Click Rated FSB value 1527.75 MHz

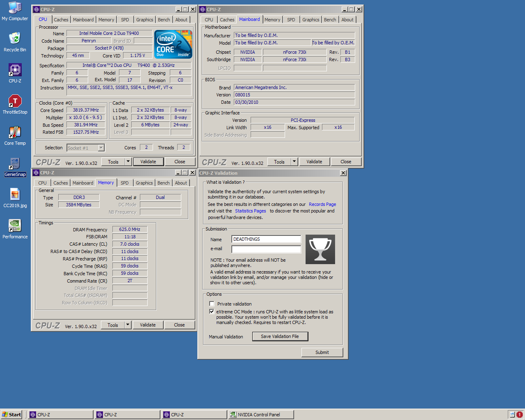tap(86, 132)
